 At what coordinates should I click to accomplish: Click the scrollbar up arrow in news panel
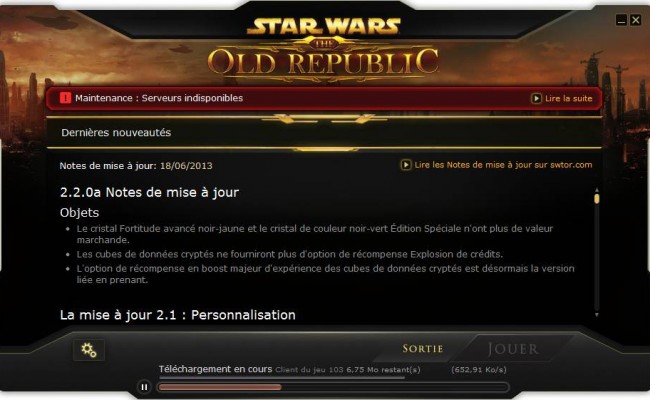(x=597, y=190)
